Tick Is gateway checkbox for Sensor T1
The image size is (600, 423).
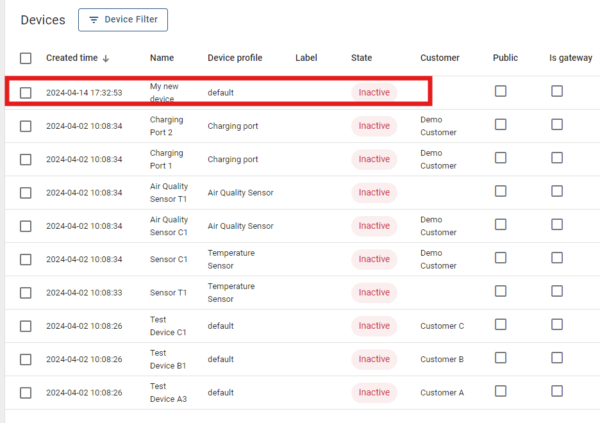tap(557, 291)
